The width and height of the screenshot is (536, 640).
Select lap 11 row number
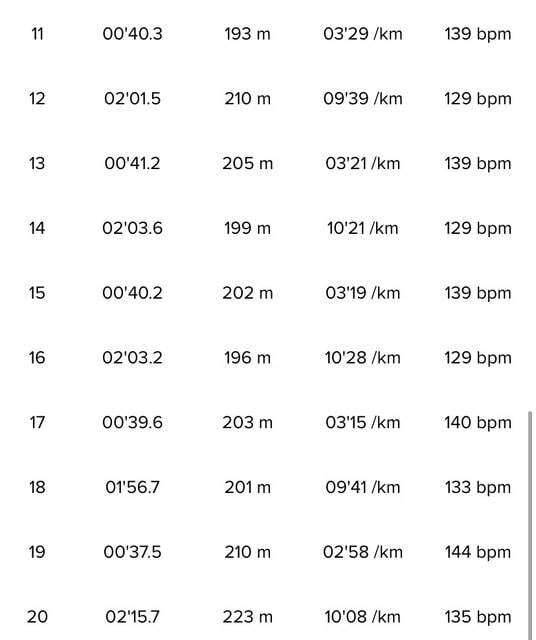37,34
